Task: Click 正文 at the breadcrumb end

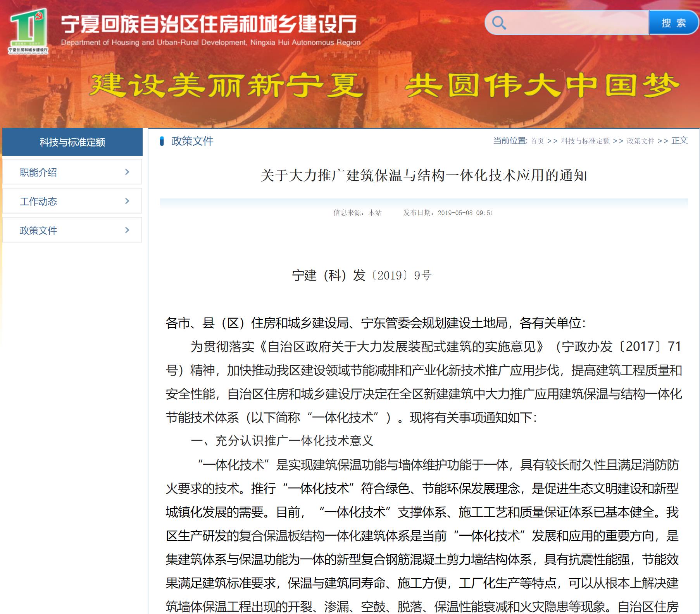Action: pyautogui.click(x=679, y=141)
